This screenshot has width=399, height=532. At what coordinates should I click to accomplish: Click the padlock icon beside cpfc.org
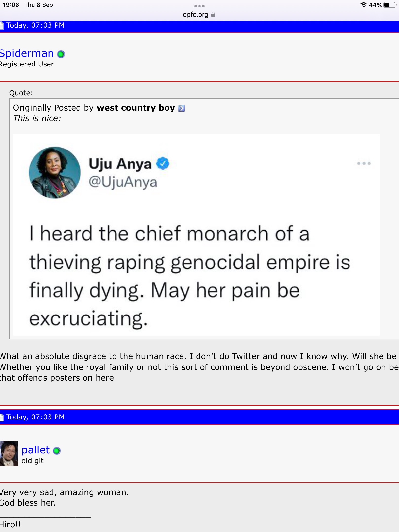(x=213, y=14)
